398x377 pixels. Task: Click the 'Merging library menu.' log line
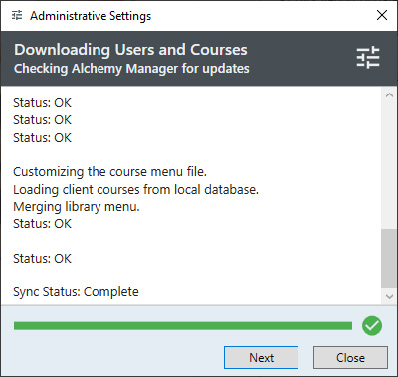[76, 207]
